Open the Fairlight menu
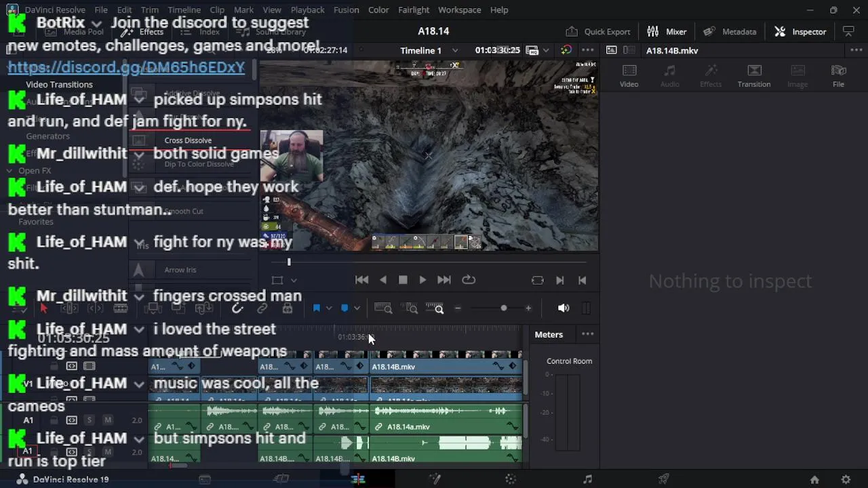 (413, 9)
